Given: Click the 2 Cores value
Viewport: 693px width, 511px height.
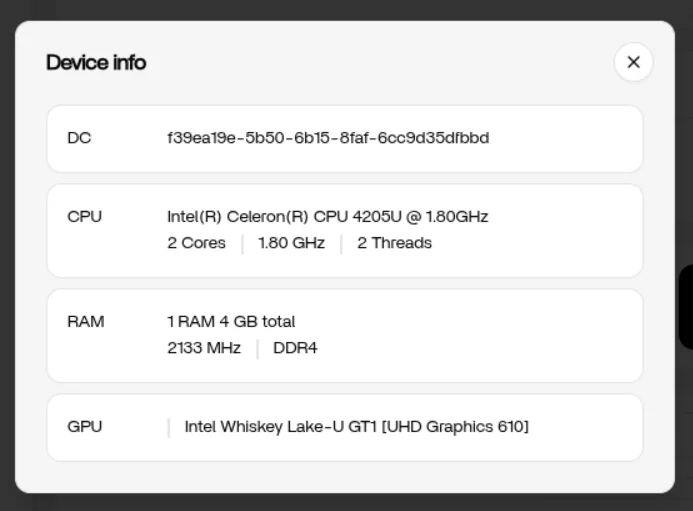Looking at the screenshot, I should click(x=196, y=243).
